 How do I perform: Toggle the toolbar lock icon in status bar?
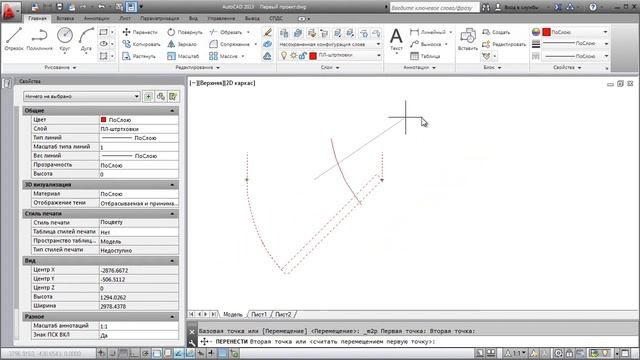569,353
